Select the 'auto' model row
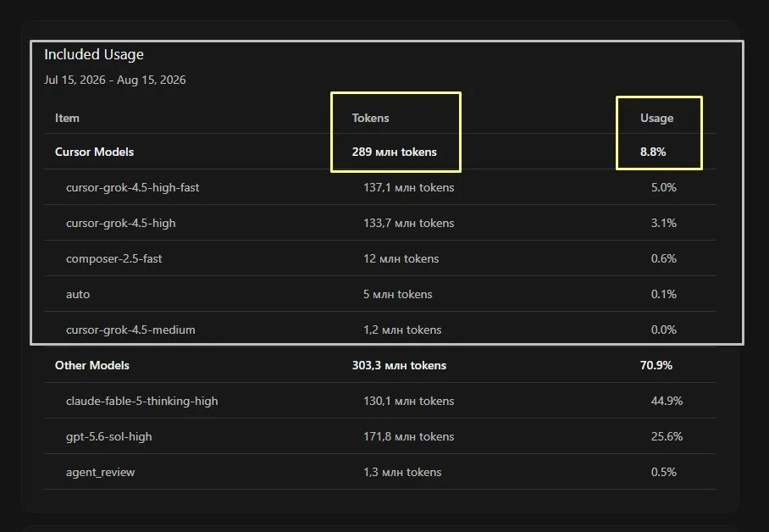The width and height of the screenshot is (769, 532). [380, 293]
